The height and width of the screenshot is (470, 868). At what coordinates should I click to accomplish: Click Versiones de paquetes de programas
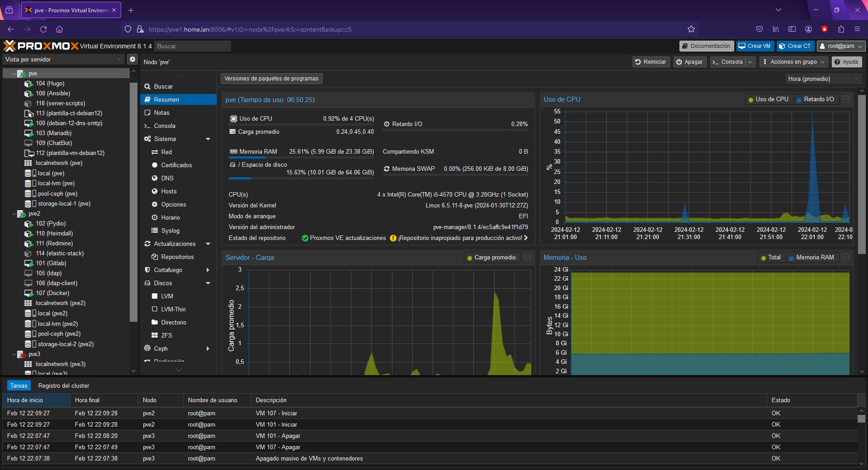pyautogui.click(x=271, y=79)
